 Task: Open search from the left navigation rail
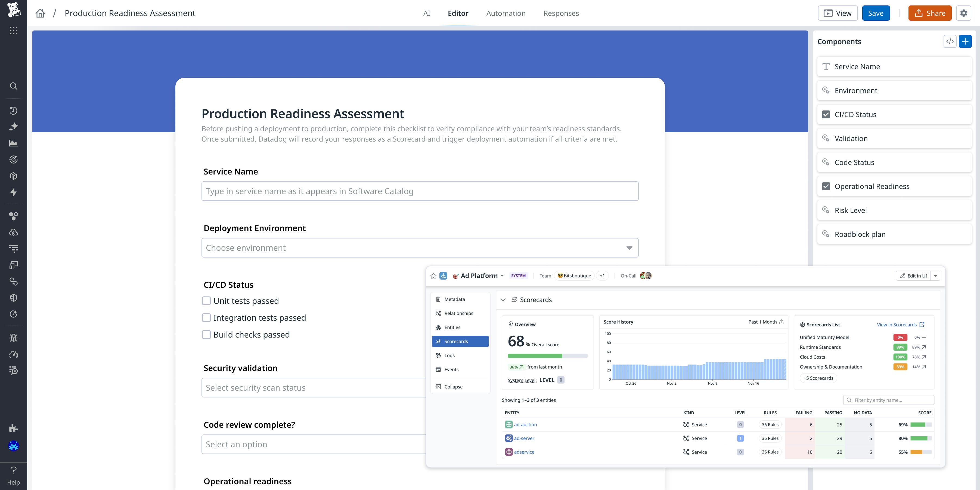[x=14, y=86]
